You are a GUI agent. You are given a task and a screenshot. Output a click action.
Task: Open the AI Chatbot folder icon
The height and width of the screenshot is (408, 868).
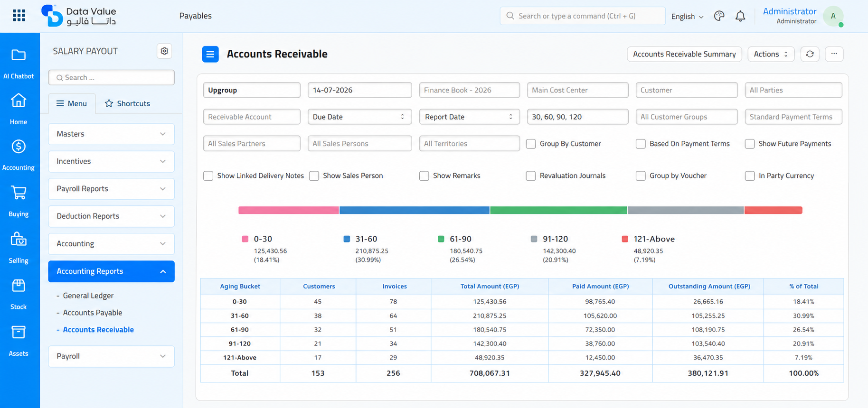[x=19, y=55]
